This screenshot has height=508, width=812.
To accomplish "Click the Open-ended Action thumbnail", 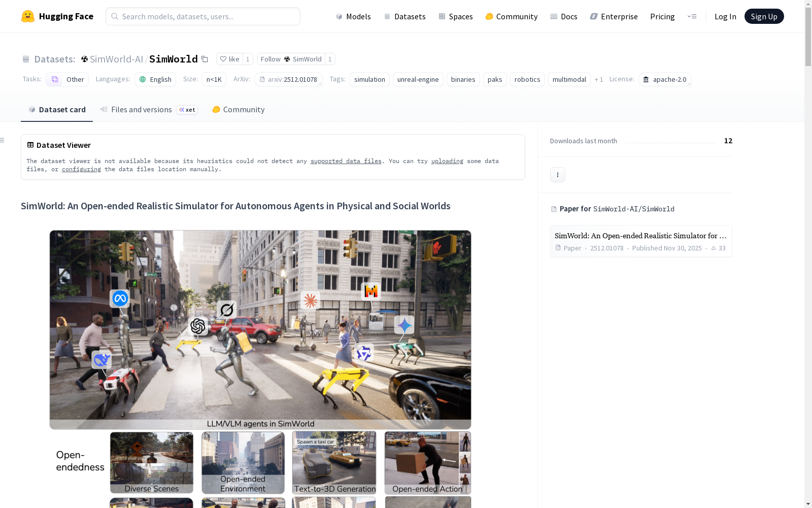I will pyautogui.click(x=428, y=463).
